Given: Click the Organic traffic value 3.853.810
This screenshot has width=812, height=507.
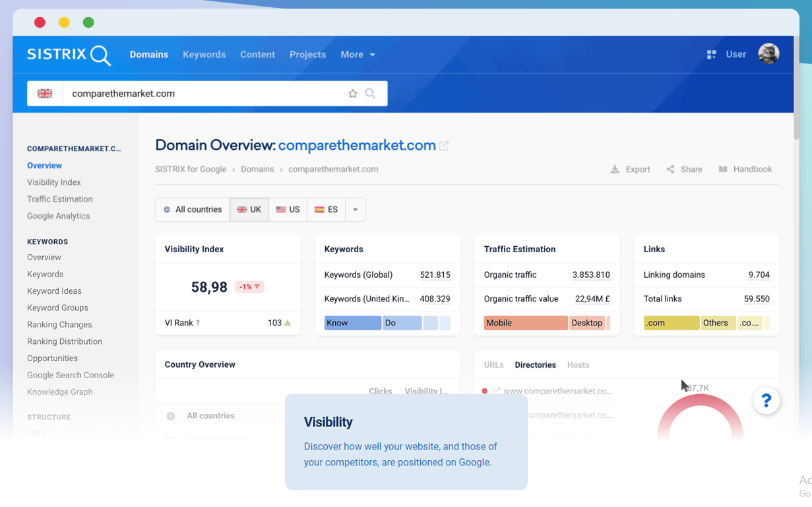Looking at the screenshot, I should [591, 275].
